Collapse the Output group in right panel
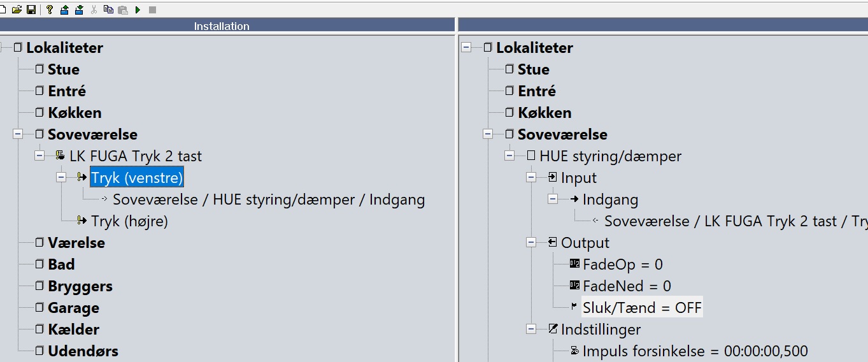Viewport: 868px width, 362px height. pos(531,243)
